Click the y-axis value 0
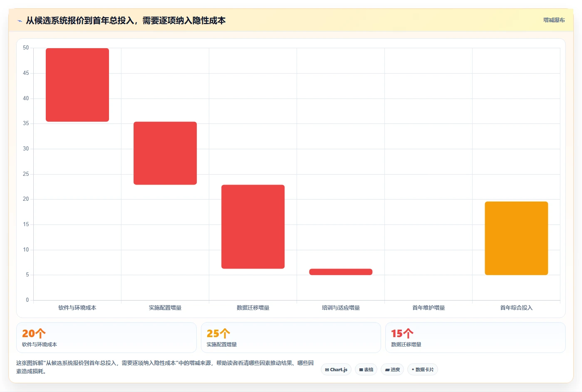The image size is (582, 392). point(27,300)
